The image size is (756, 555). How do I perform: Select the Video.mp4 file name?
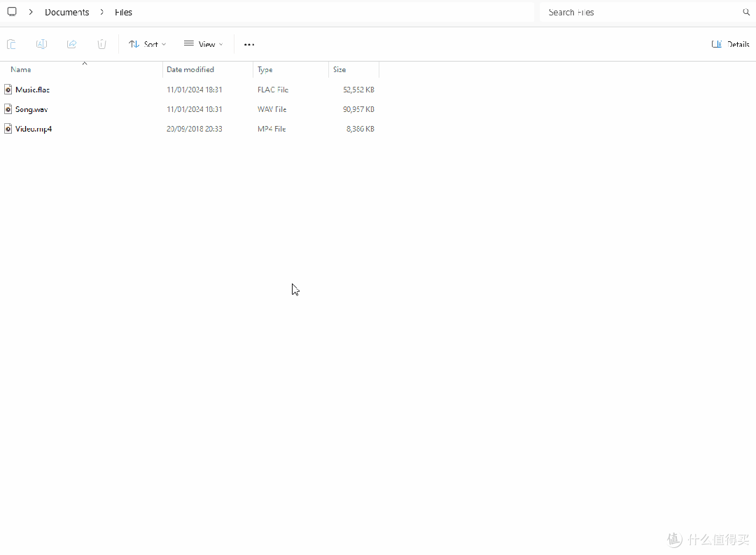[x=34, y=129]
